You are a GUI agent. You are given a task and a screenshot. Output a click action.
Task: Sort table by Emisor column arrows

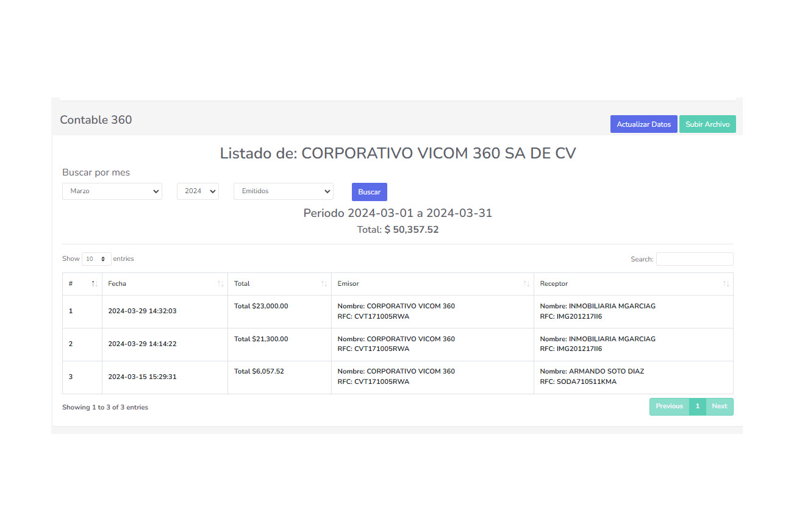pos(526,284)
